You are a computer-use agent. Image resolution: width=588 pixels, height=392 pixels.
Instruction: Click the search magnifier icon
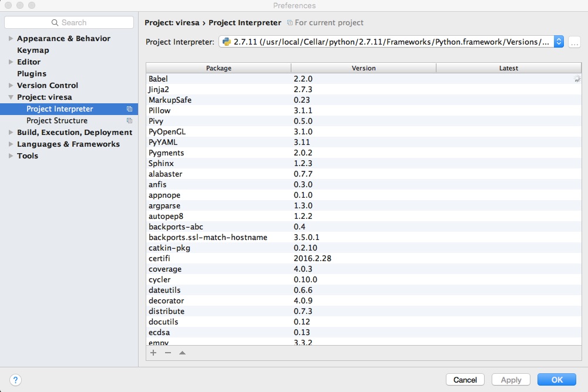coord(55,22)
